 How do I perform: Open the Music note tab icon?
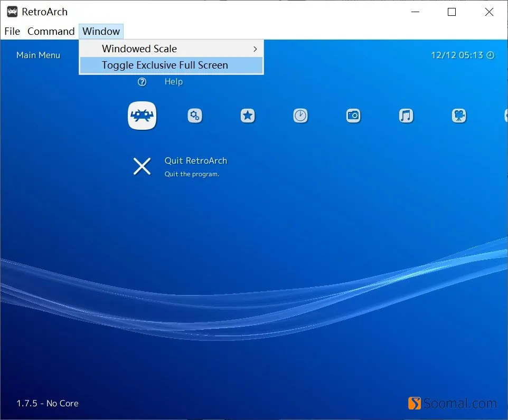406,116
